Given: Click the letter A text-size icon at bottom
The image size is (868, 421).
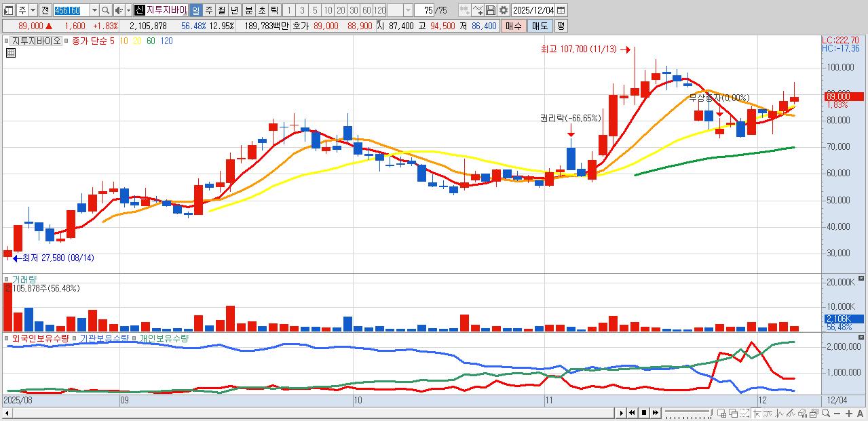Looking at the screenshot, I should click(x=860, y=413).
